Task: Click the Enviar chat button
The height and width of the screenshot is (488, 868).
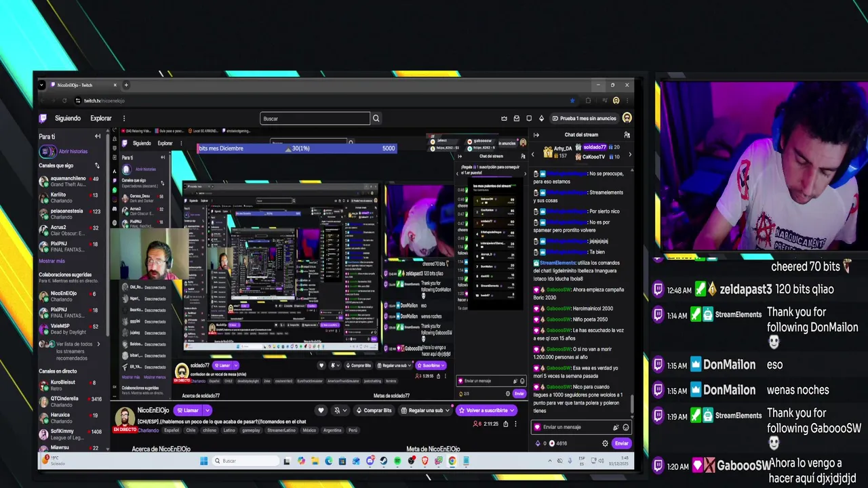Action: pos(621,443)
